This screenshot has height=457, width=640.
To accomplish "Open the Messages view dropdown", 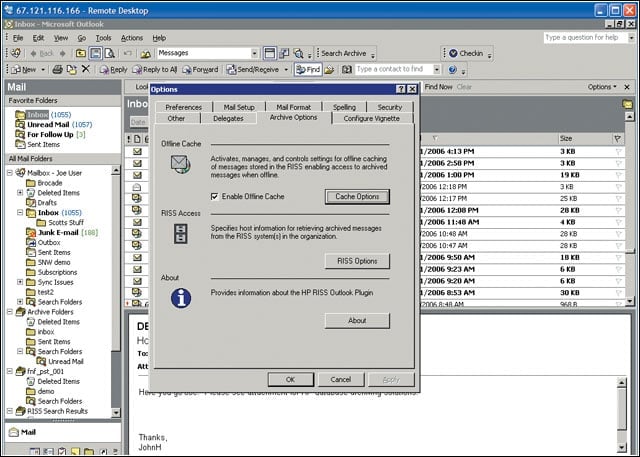I will 254,53.
